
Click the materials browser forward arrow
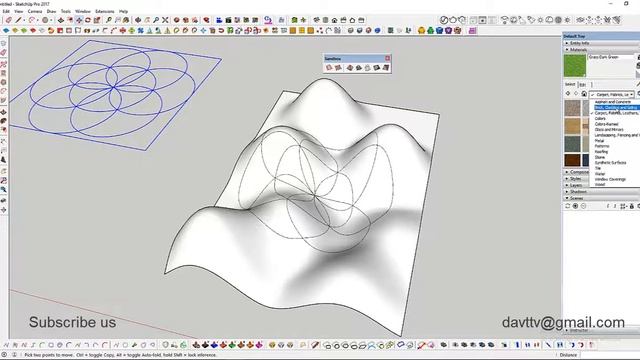pyautogui.click(x=576, y=94)
